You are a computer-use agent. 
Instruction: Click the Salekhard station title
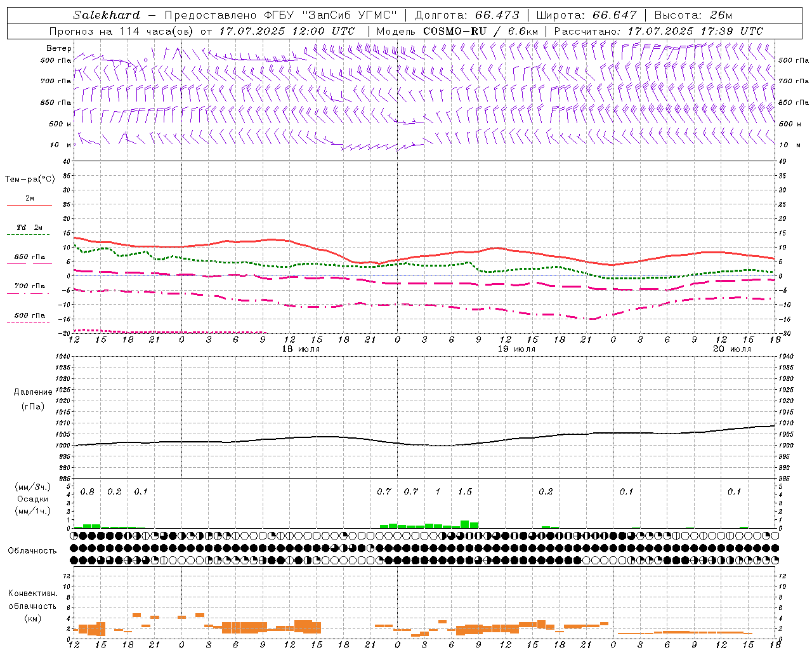pos(107,15)
